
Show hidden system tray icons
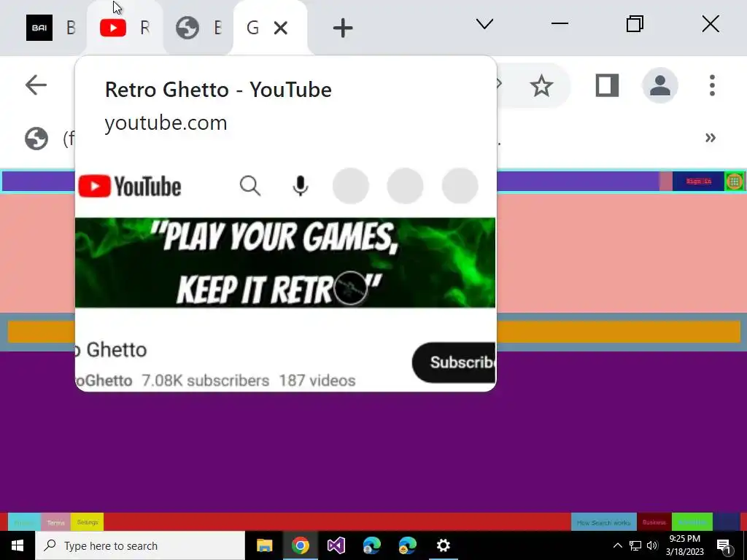(x=617, y=545)
